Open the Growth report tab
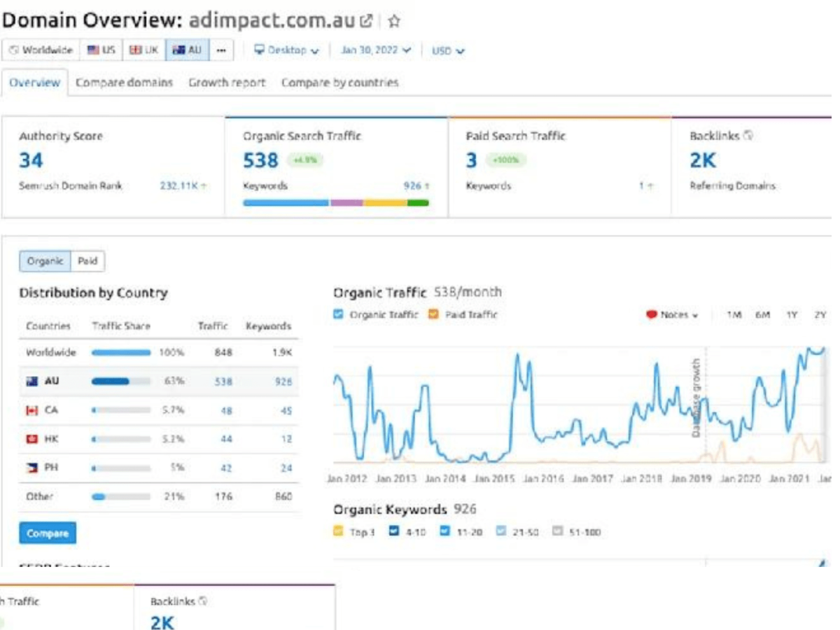 tap(227, 83)
